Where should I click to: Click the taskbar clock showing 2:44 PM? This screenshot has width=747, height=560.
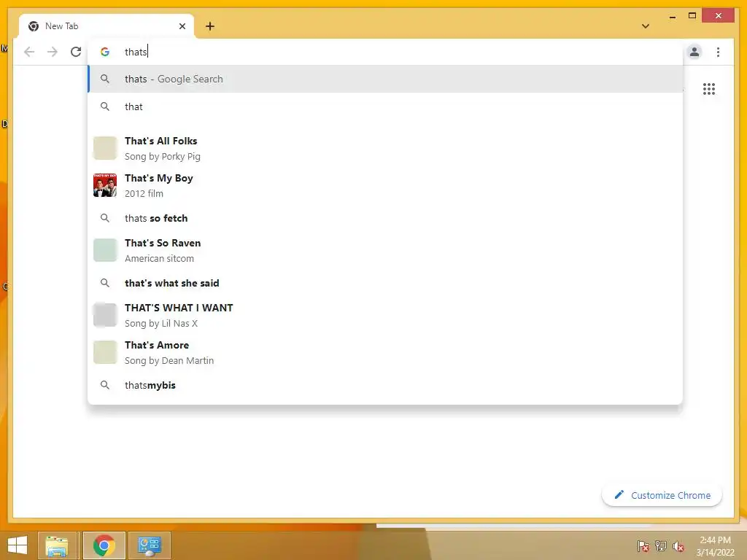[715, 545]
